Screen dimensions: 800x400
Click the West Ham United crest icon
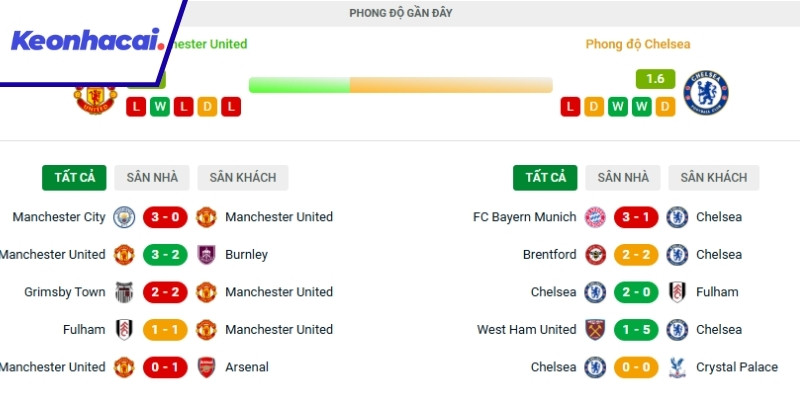pos(595,330)
